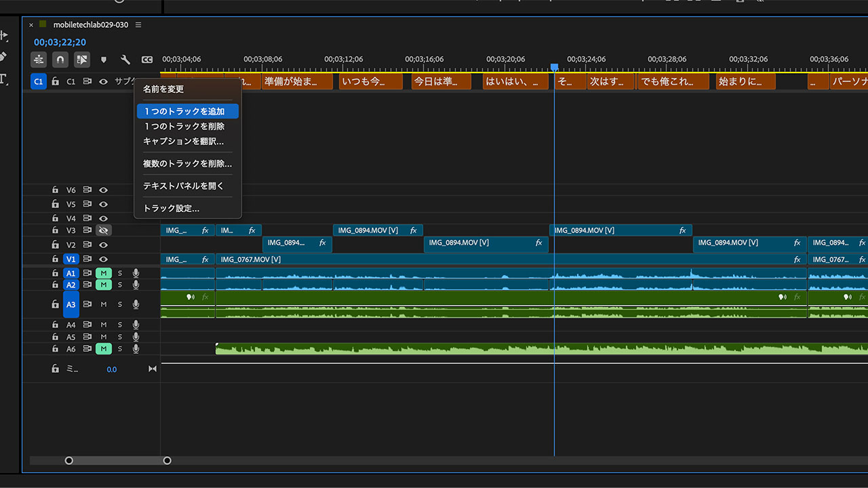Click voice-over record microphone on track A1
Image resolution: width=868 pixels, height=488 pixels.
click(x=136, y=273)
